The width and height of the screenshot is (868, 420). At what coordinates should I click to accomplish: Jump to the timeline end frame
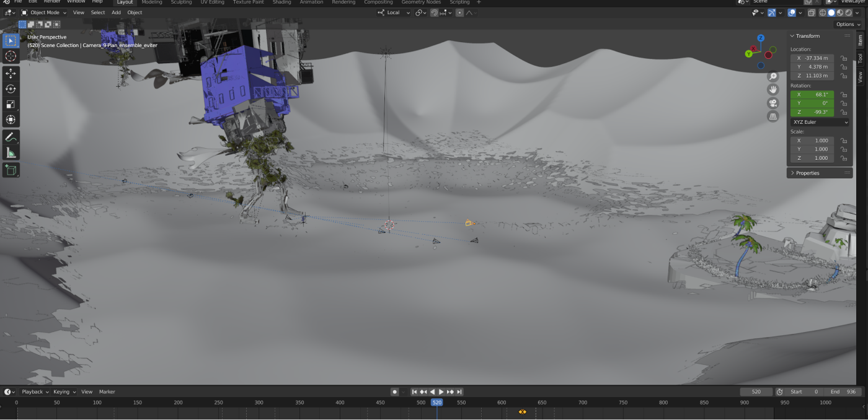459,392
